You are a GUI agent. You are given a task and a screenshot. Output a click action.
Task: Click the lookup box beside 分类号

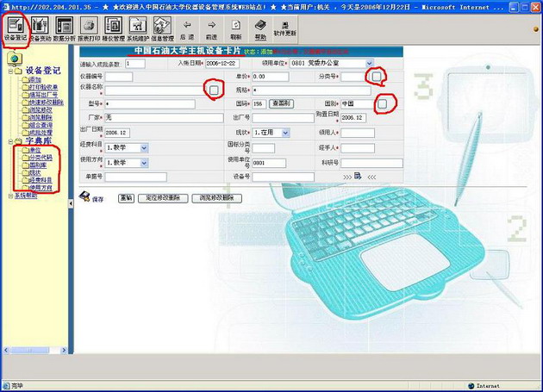coord(377,77)
